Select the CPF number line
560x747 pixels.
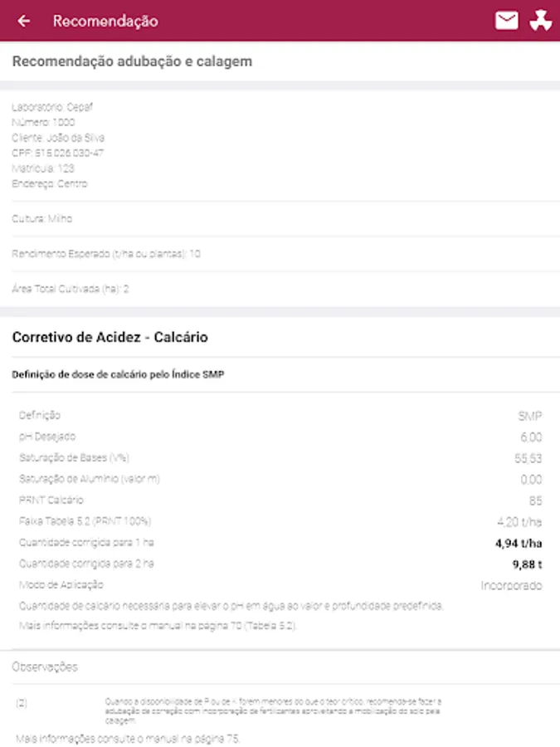click(57, 153)
